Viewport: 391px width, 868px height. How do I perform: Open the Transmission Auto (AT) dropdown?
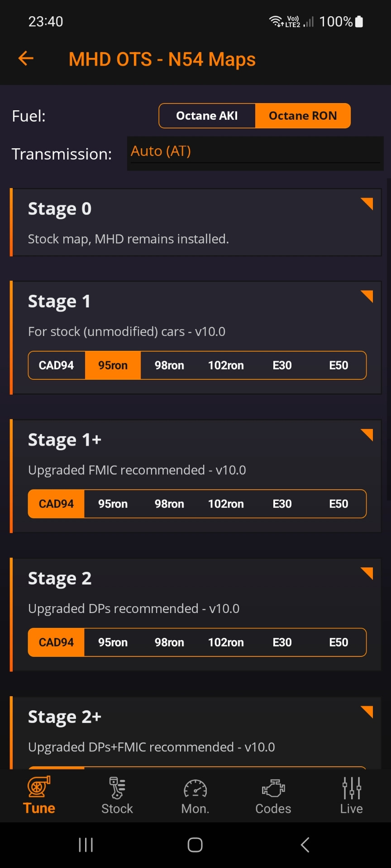click(255, 152)
